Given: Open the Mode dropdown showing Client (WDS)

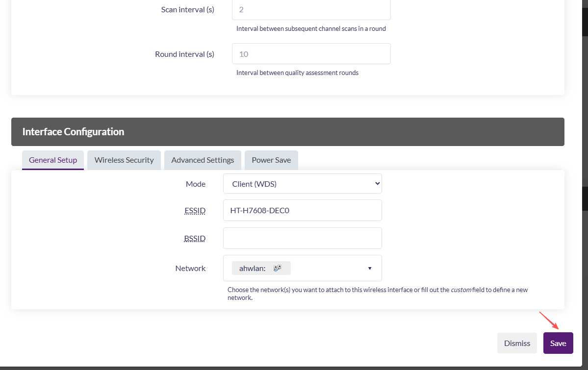Looking at the screenshot, I should pos(302,184).
